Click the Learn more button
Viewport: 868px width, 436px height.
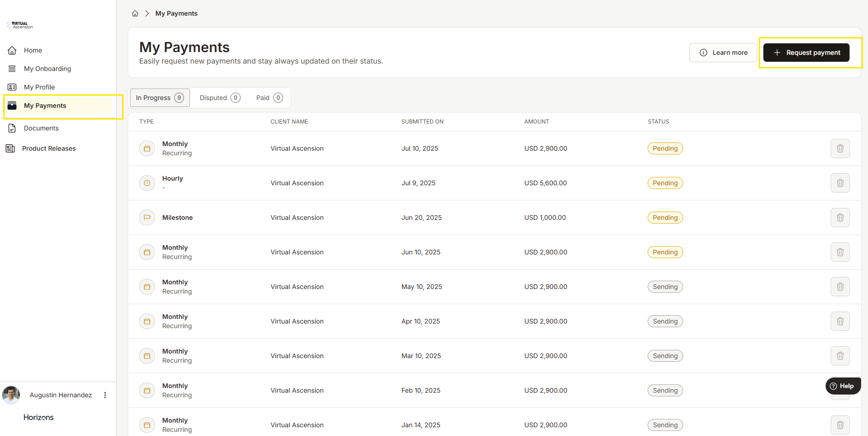click(723, 53)
